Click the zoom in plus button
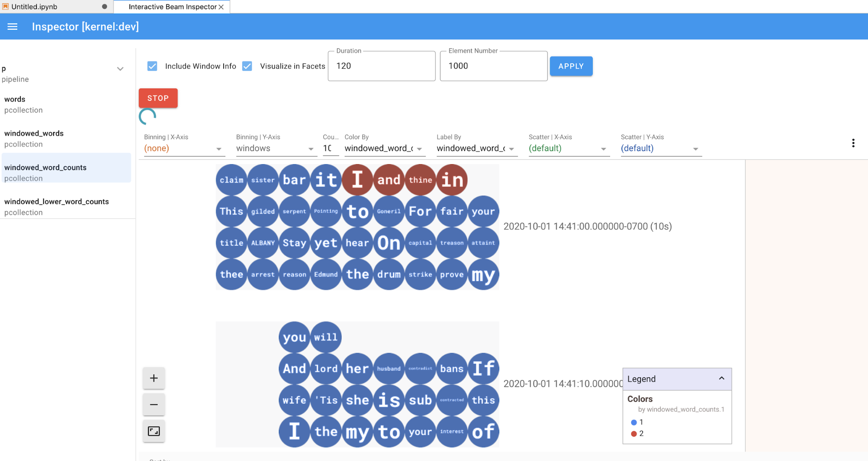 pos(154,378)
